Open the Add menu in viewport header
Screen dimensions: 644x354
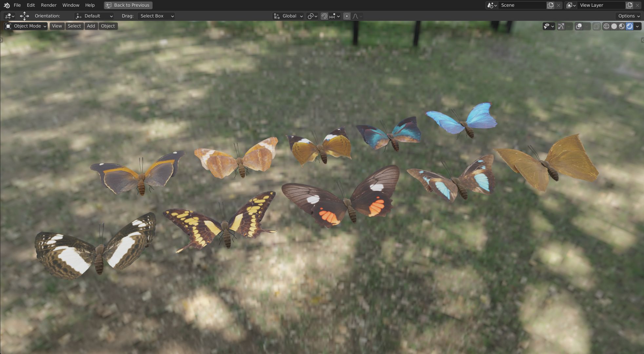pos(91,26)
